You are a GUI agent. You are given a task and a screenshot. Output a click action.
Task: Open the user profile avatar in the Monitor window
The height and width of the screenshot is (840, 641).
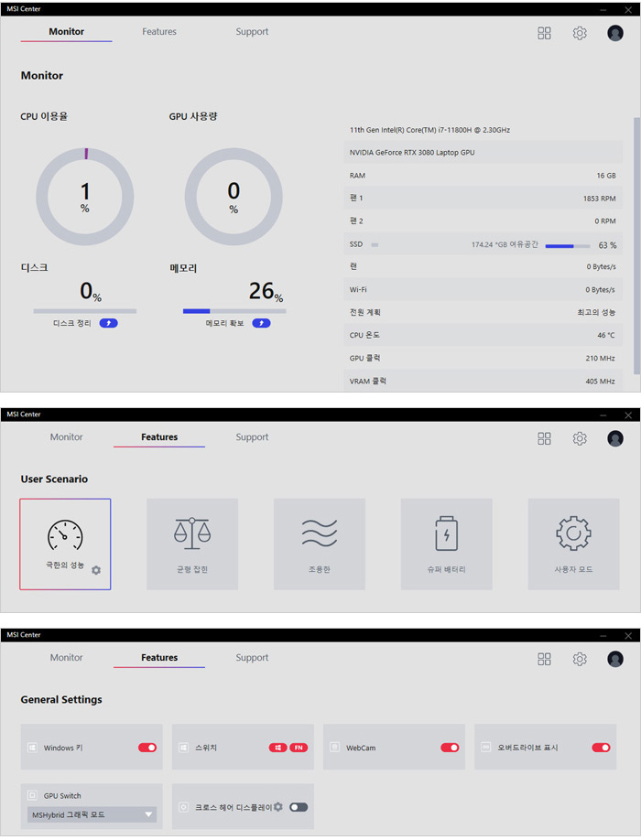[615, 33]
